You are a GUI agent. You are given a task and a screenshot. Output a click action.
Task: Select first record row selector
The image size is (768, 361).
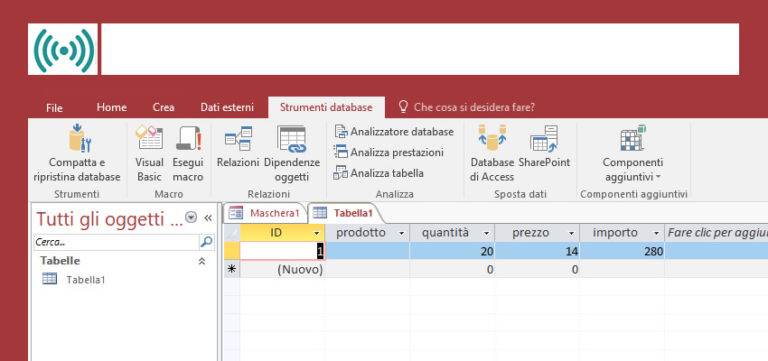[232, 251]
